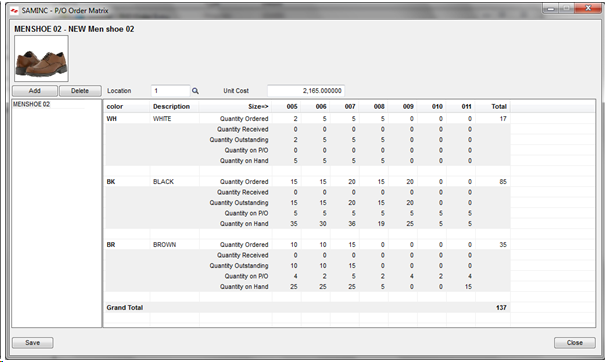Click the brown shoe product thumbnail
Image resolution: width=605 pixels, height=362 pixels.
[x=41, y=59]
